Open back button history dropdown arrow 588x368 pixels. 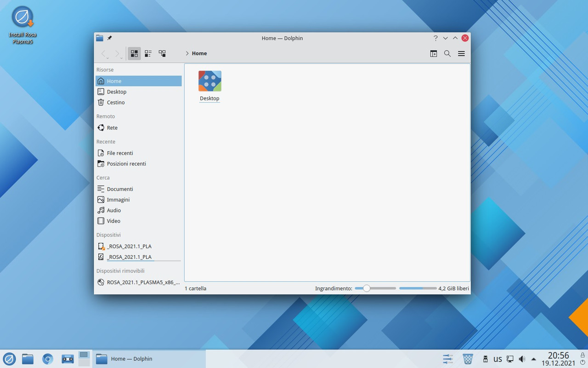click(x=108, y=58)
